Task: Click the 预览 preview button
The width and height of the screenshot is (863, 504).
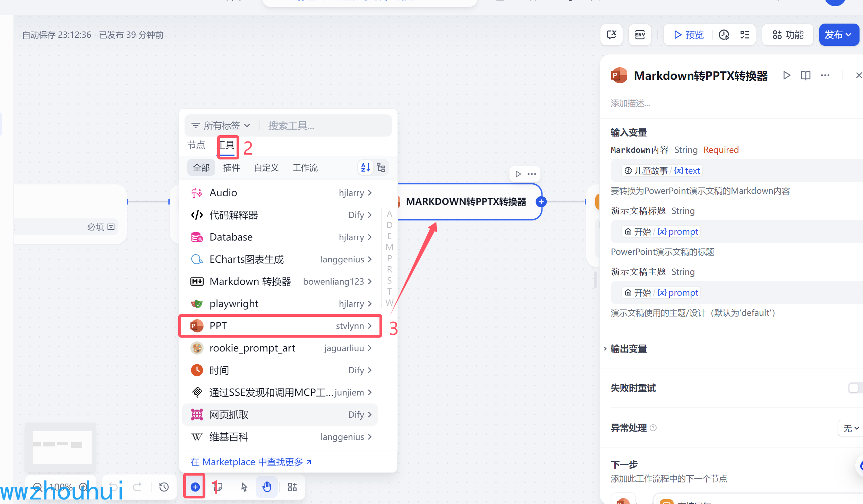Action: [x=689, y=35]
